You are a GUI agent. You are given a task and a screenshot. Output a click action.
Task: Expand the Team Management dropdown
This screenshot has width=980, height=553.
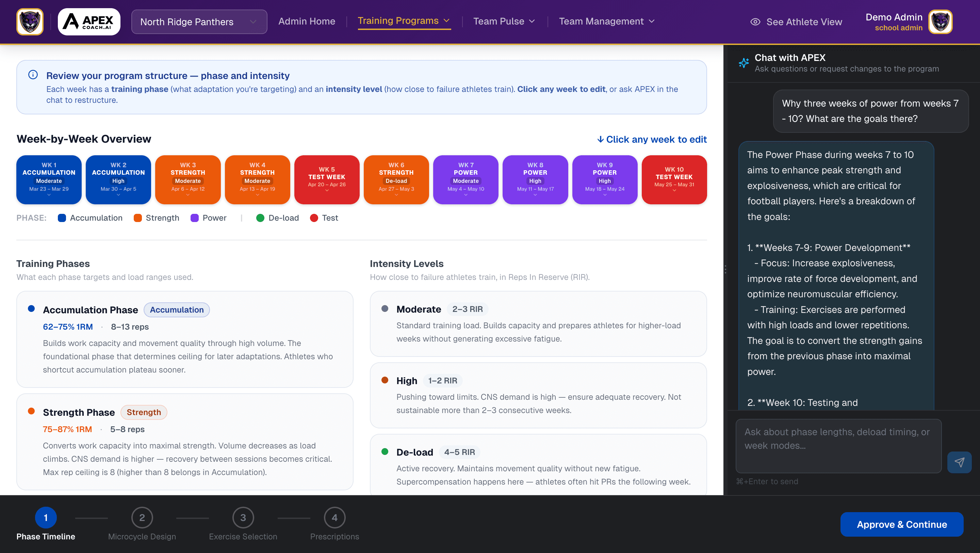[x=606, y=21]
